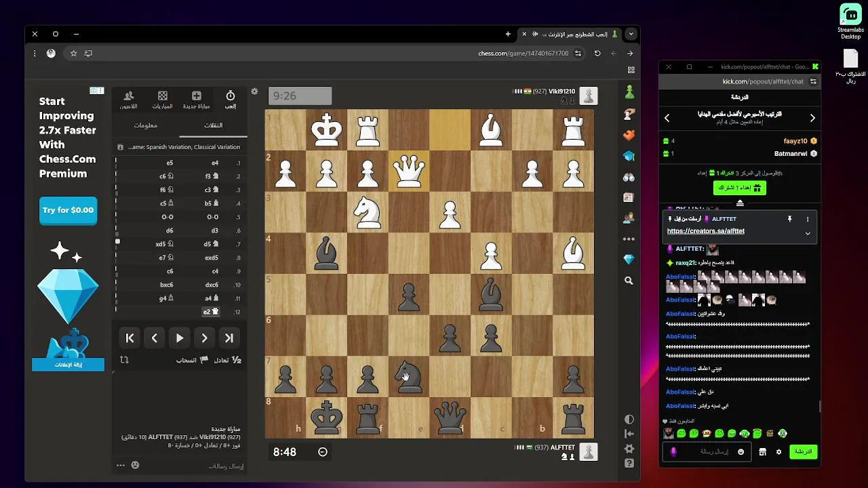The image size is (868, 488).
Task: Click the remove ads (إزالة الإعلانات) button
Action: (68, 365)
